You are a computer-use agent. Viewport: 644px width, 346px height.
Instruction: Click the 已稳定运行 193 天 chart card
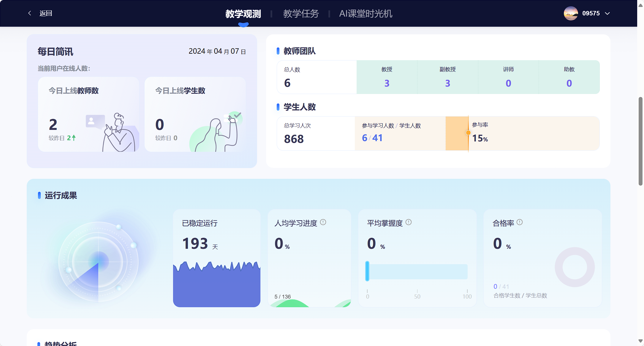pos(217,258)
